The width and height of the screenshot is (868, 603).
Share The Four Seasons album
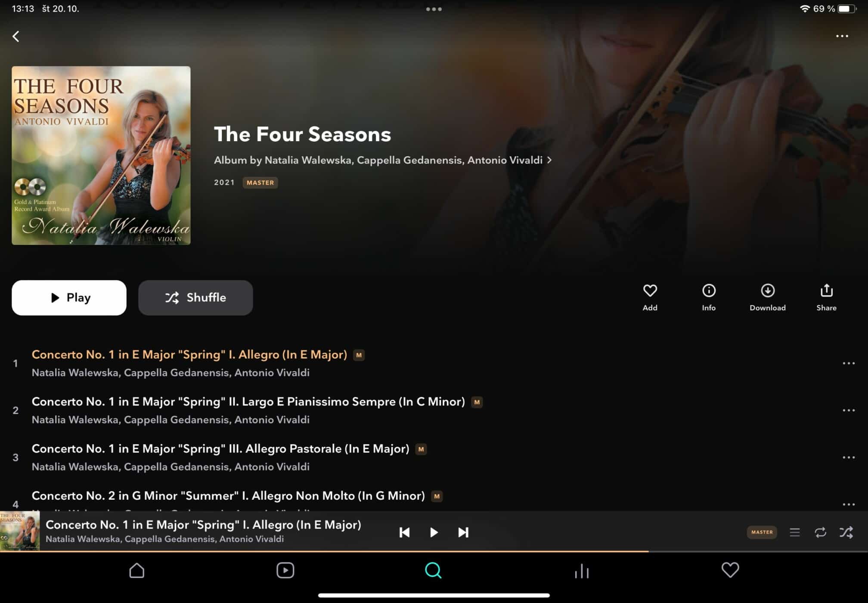click(x=826, y=297)
